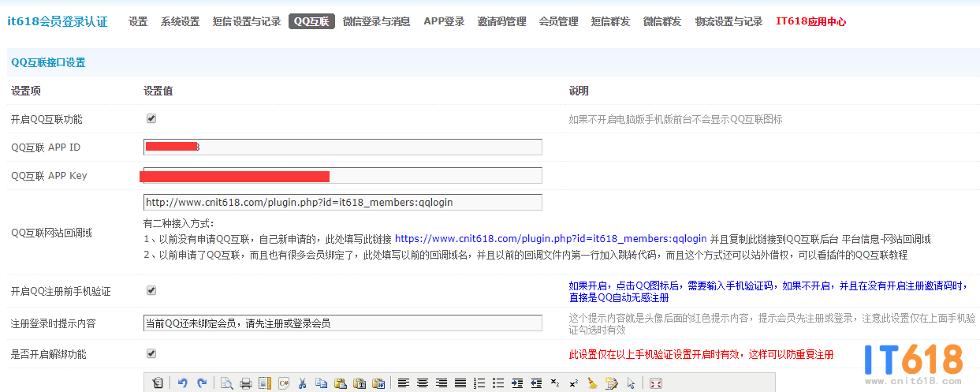Click the 注册登录时提示内容 input field
The height and width of the screenshot is (392, 980).
[x=343, y=323]
